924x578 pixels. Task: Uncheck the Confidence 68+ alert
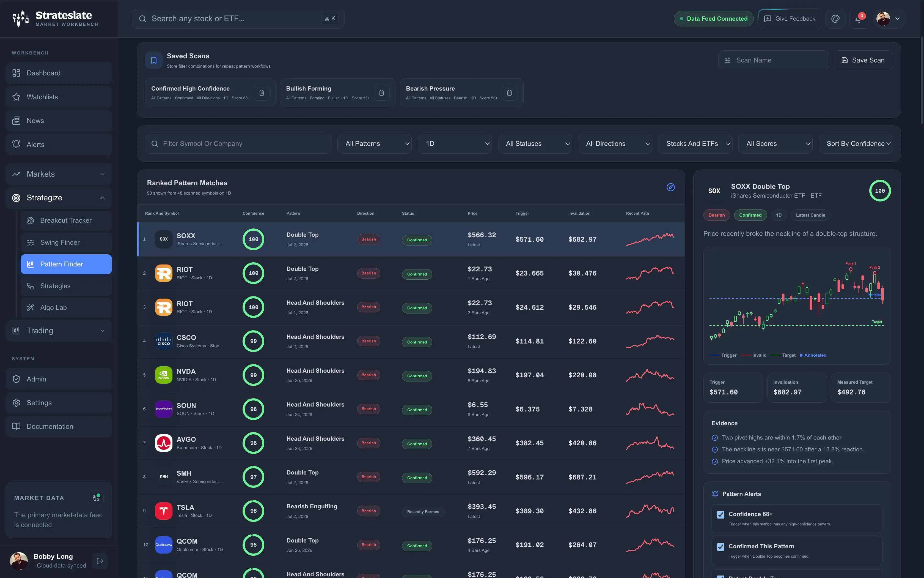721,514
